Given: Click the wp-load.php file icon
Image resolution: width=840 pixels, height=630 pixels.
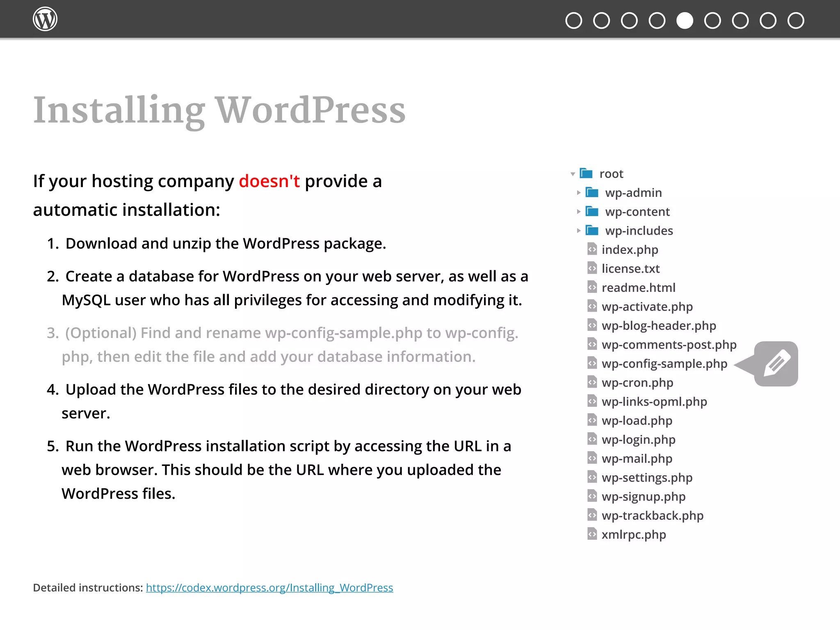Looking at the screenshot, I should coord(592,420).
